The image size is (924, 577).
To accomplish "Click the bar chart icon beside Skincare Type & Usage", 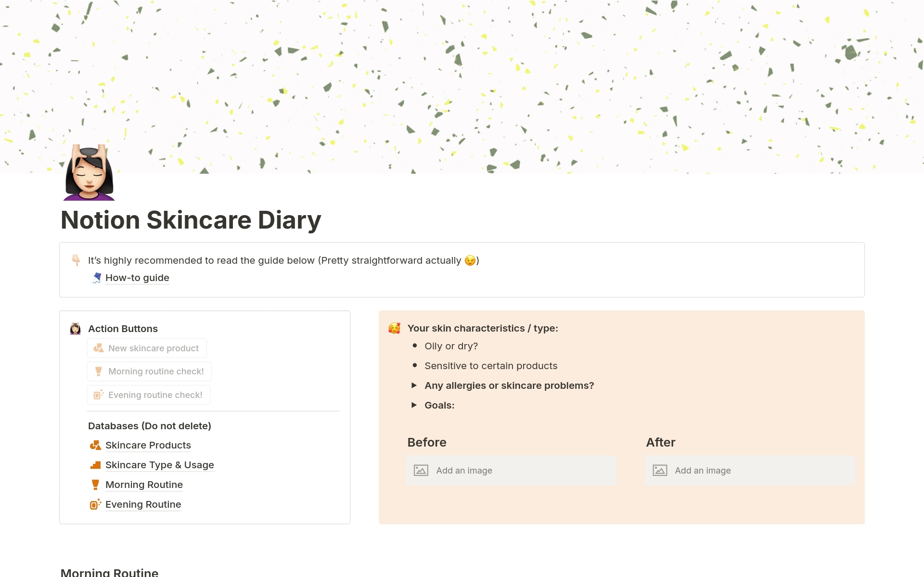I will 95,464.
